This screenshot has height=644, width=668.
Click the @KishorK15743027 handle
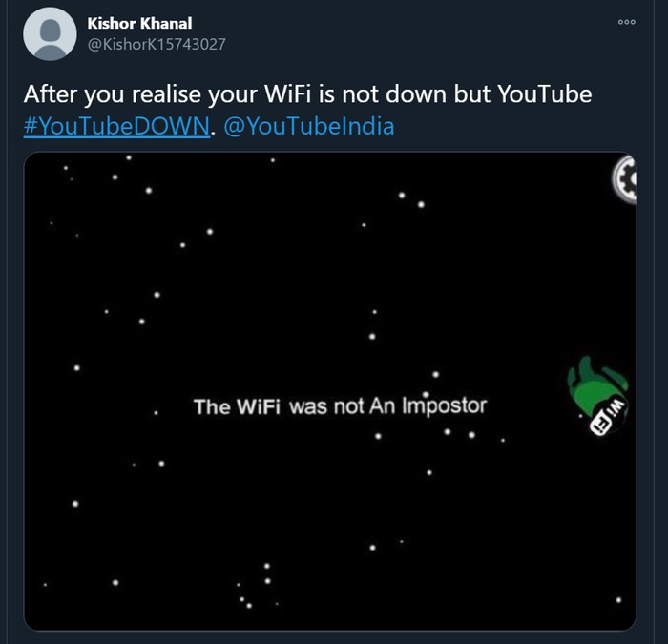[x=156, y=44]
